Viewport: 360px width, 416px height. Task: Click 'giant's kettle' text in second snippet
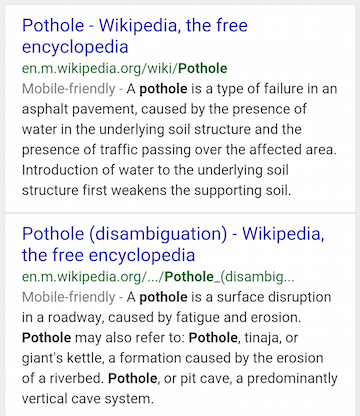click(63, 358)
